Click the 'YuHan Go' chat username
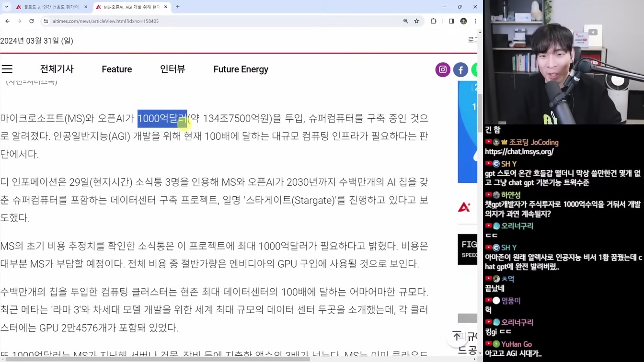 pyautogui.click(x=517, y=344)
